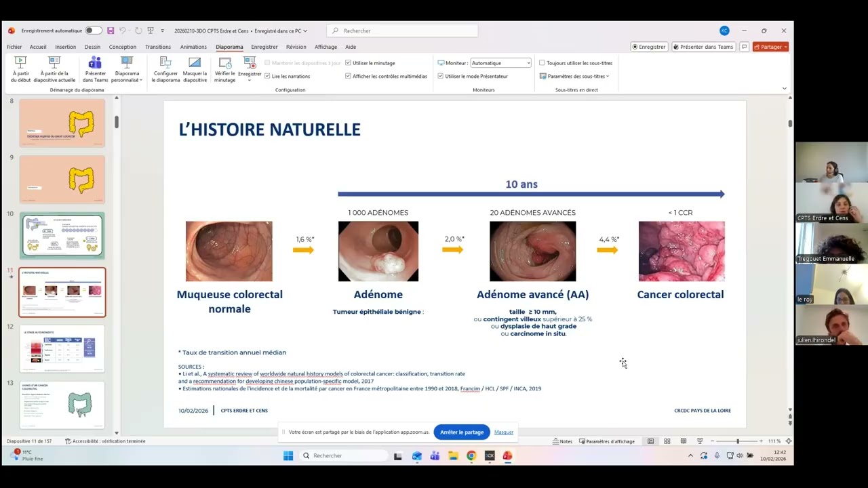Open the Fichier menu
This screenshot has height=488, width=868.
(14, 47)
